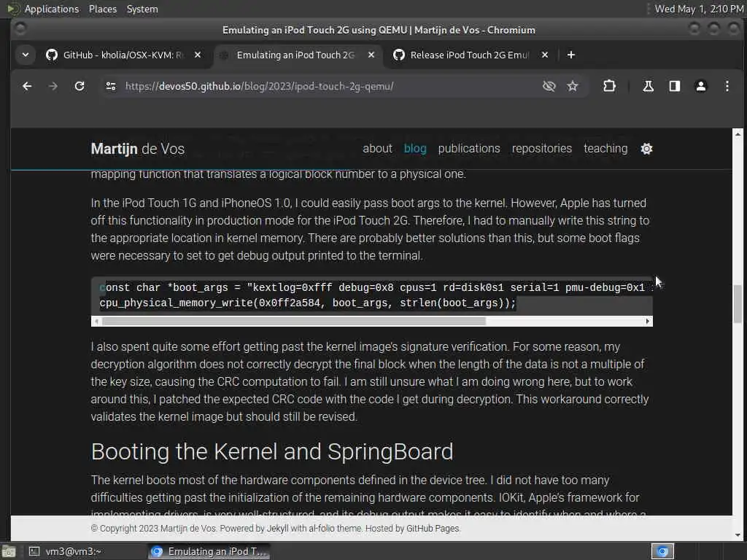Open a new browser tab
Screen dimensions: 747x560
tap(570, 55)
